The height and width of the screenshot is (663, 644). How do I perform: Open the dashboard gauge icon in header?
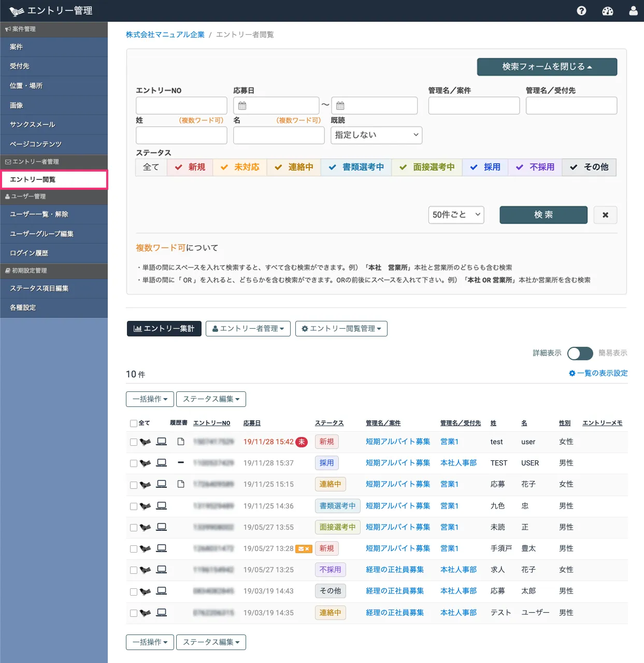(x=608, y=11)
